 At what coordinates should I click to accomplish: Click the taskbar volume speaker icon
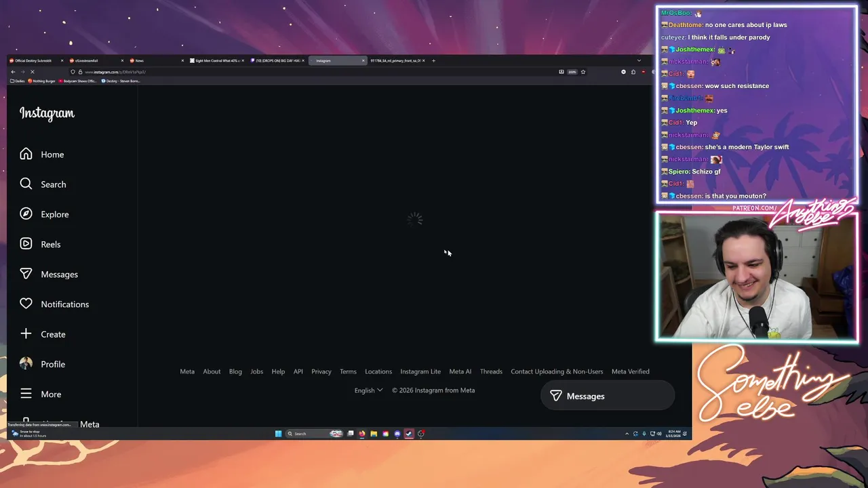[659, 434]
